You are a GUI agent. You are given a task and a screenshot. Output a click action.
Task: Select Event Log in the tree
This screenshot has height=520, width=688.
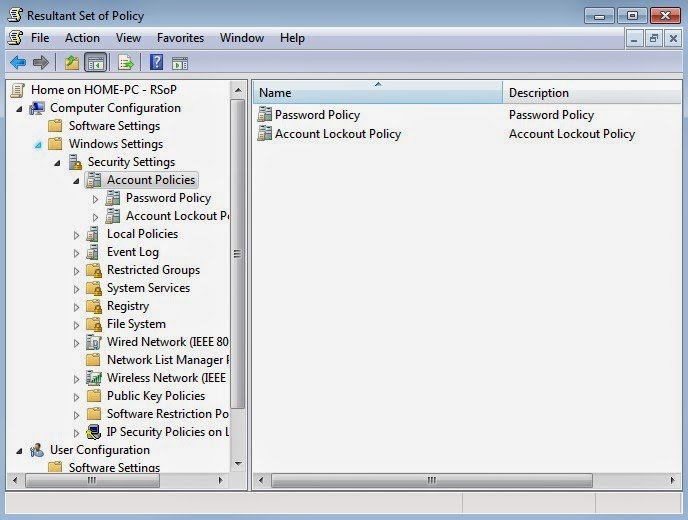(x=132, y=252)
